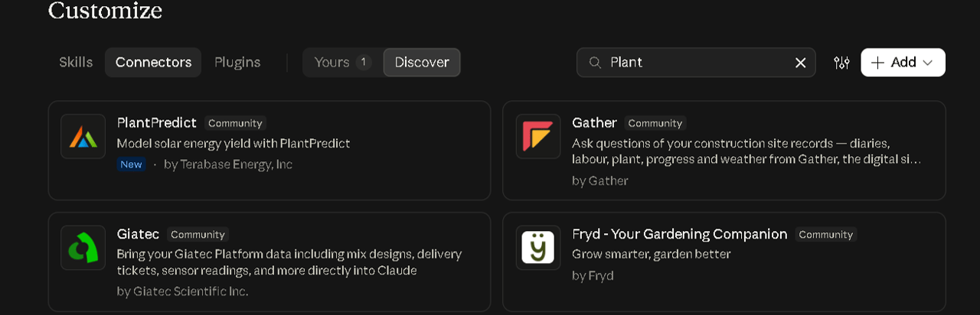Select the Discover view
Viewport: 980px width, 315px height.
pos(422,63)
